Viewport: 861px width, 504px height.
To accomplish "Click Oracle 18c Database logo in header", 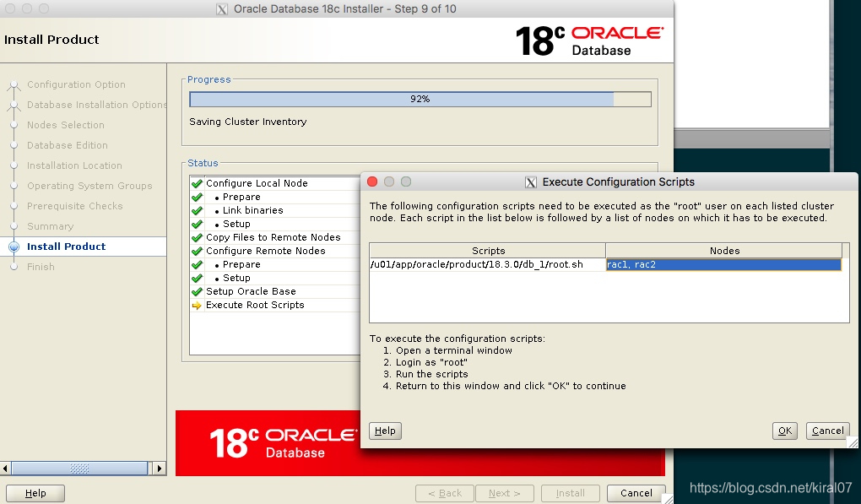I will point(589,41).
